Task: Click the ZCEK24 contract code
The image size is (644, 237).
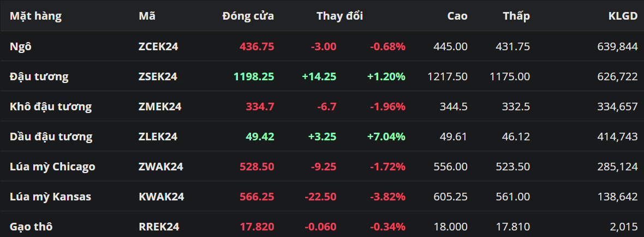Action: point(158,46)
